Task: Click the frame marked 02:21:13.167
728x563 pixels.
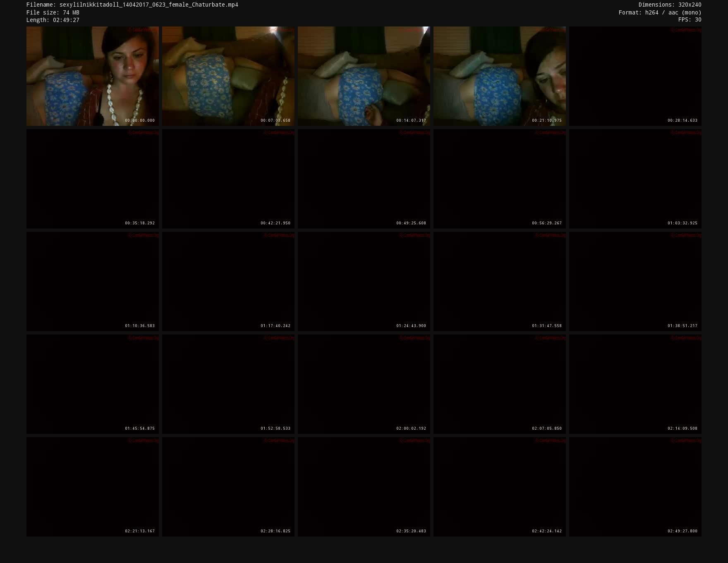Action: [x=92, y=487]
